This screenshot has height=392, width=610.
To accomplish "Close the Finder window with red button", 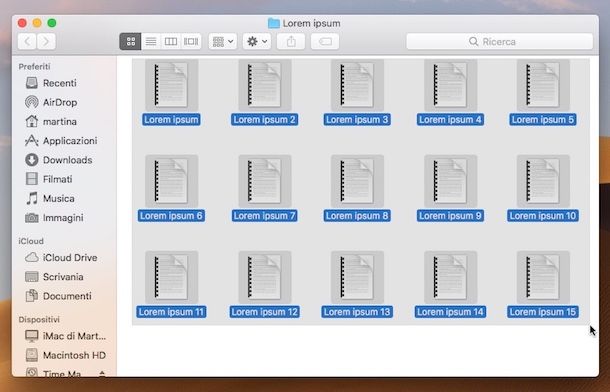I will click(x=22, y=23).
